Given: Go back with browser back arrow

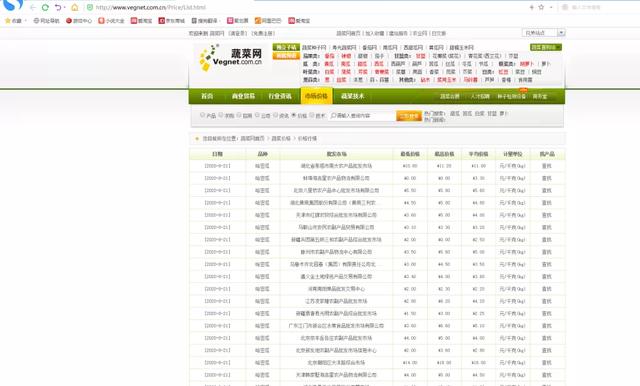Looking at the screenshot, I should pos(33,7).
